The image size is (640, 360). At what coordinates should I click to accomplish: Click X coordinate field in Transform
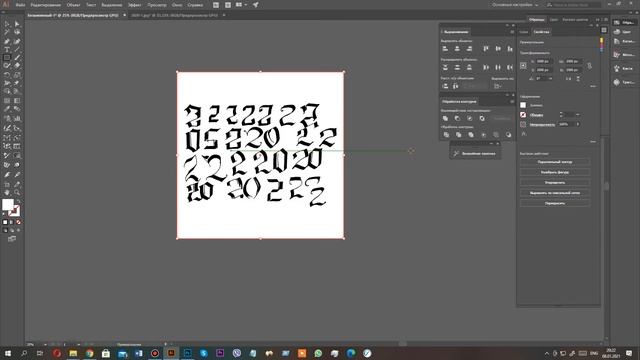(544, 61)
